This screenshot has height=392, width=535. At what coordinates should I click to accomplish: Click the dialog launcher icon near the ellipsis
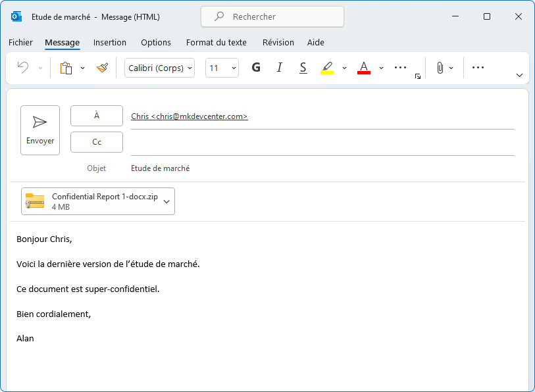(417, 77)
